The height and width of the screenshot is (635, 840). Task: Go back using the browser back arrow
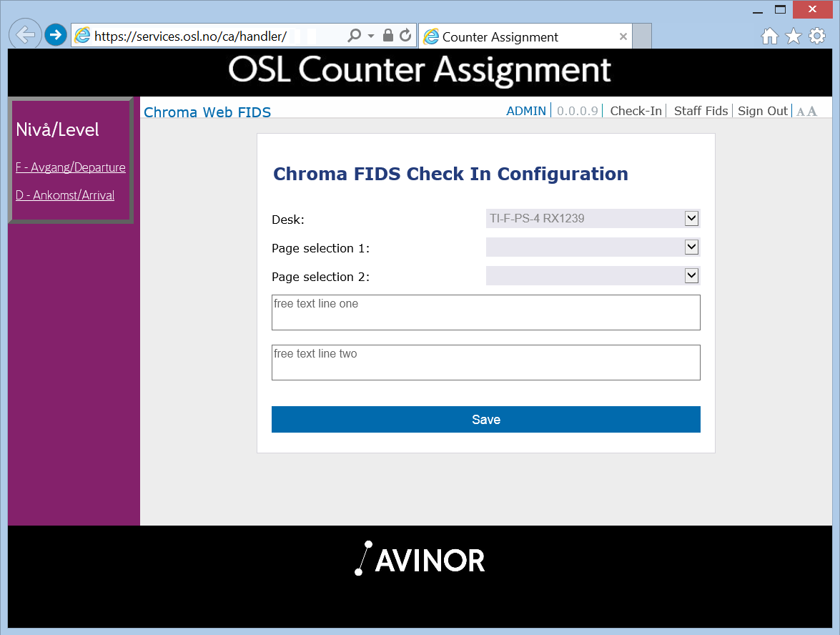point(25,35)
